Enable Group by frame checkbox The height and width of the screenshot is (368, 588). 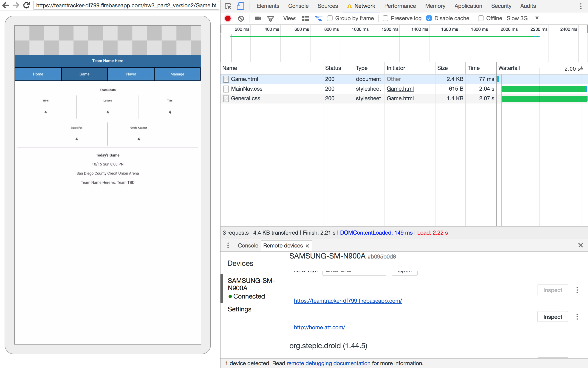pos(330,18)
